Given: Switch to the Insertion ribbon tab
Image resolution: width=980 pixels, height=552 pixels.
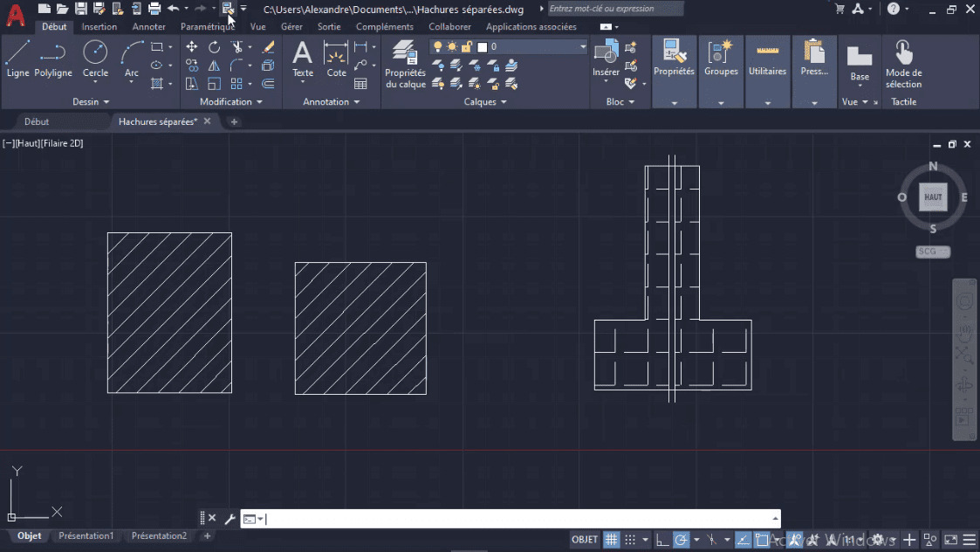Looking at the screenshot, I should [99, 26].
